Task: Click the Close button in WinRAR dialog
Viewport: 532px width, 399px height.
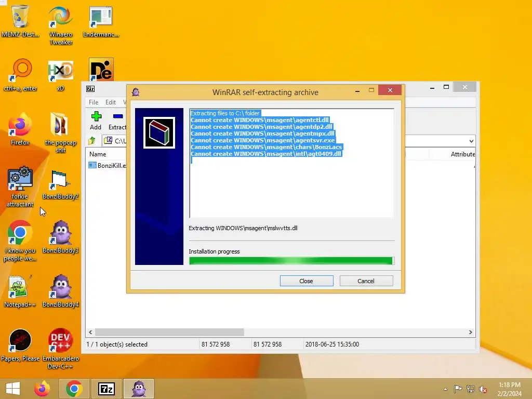Action: pos(307,281)
